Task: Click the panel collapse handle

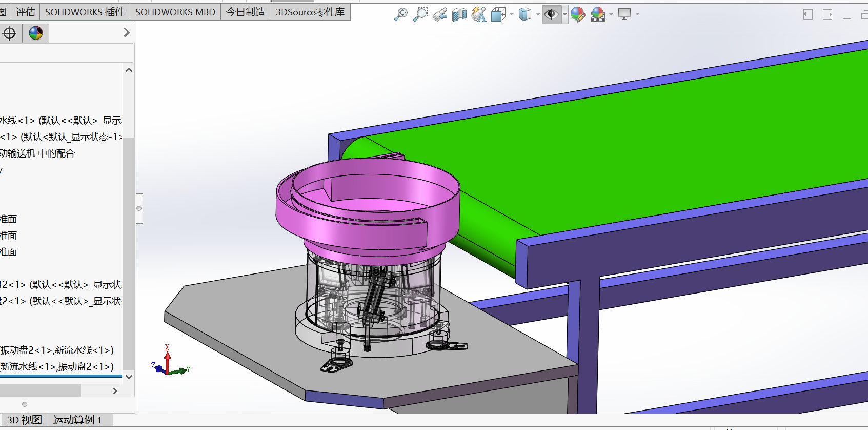Action: (x=139, y=208)
